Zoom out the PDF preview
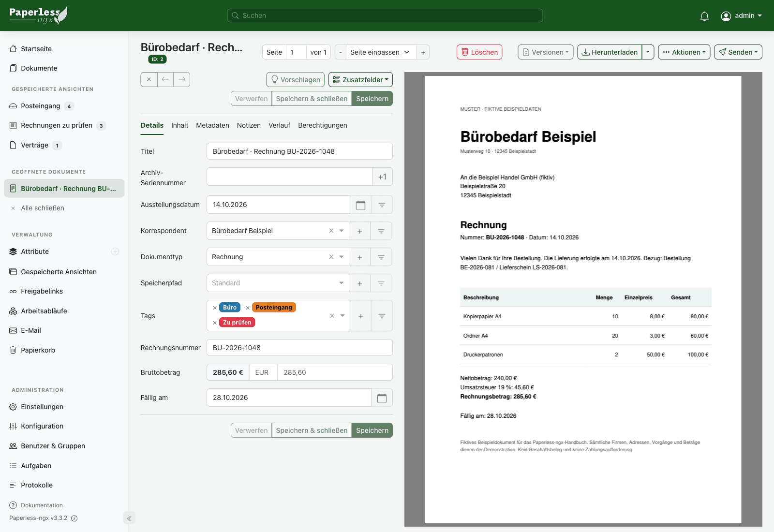 click(341, 52)
